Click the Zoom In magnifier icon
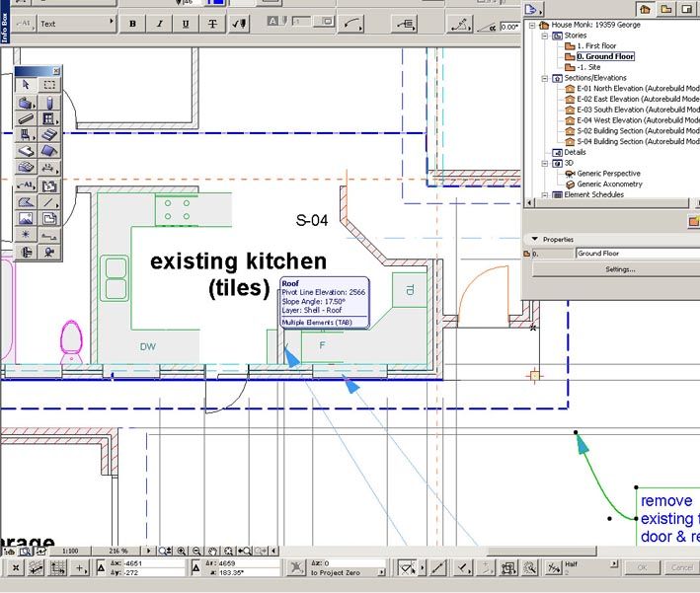The height and width of the screenshot is (593, 700). [x=182, y=551]
